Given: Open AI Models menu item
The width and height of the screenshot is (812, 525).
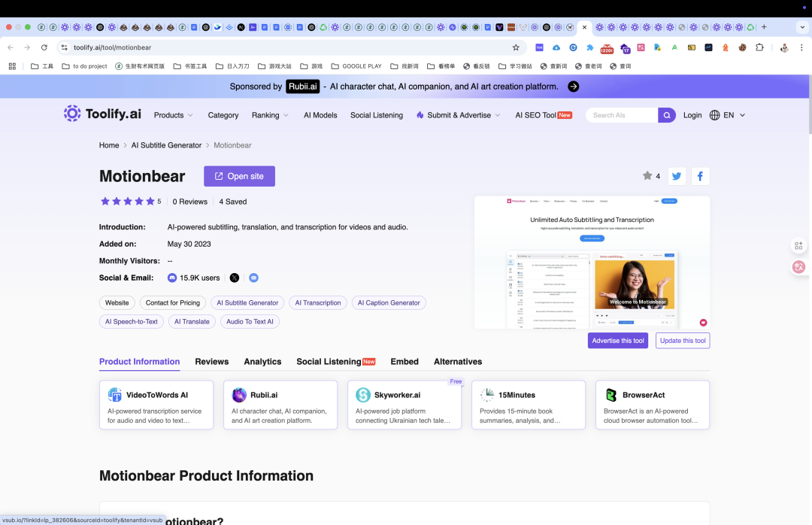Looking at the screenshot, I should point(320,115).
